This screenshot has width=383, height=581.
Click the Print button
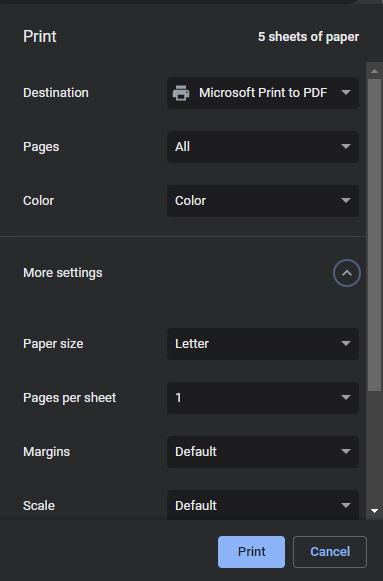pos(252,552)
